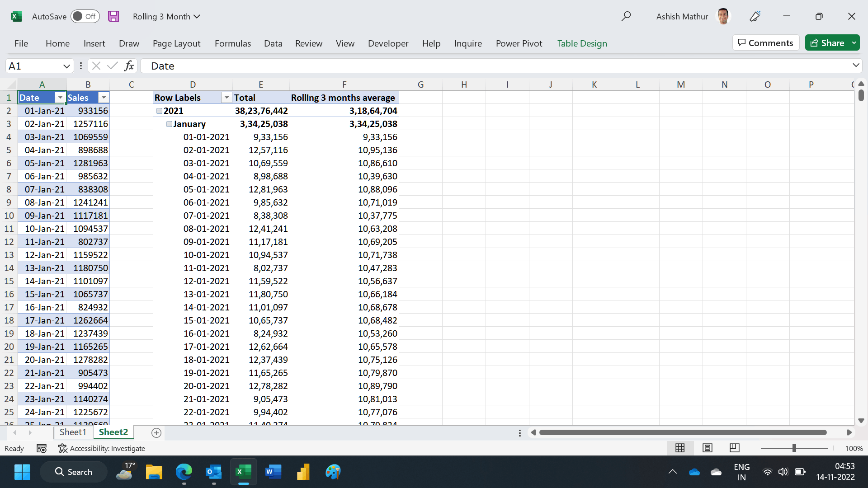The height and width of the screenshot is (488, 868).
Task: Collapse the January pivot group
Action: tap(169, 124)
